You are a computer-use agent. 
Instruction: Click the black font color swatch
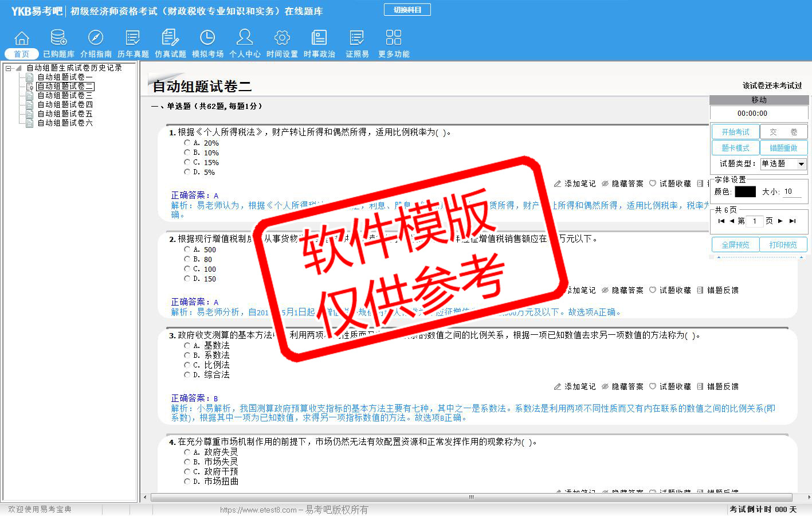(x=745, y=192)
